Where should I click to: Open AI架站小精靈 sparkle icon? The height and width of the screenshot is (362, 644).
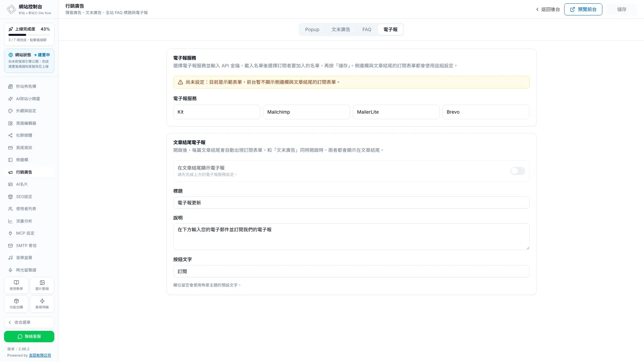pyautogui.click(x=10, y=99)
